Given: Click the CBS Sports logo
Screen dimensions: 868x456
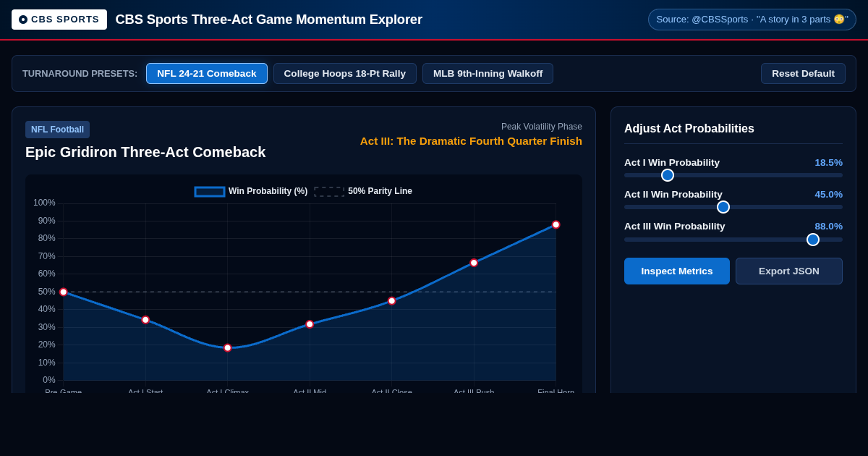Looking at the screenshot, I should tap(59, 20).
